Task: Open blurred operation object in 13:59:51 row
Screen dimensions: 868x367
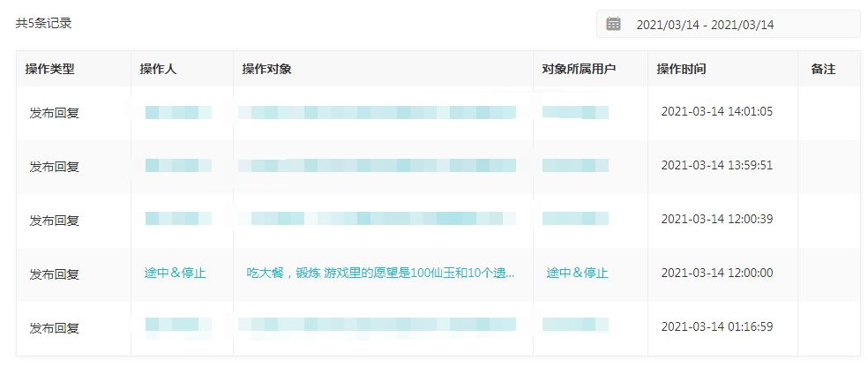Action: pos(378,166)
